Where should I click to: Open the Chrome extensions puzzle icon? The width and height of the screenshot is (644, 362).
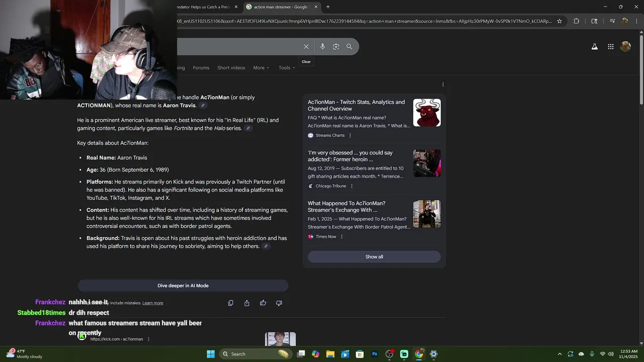577,21
